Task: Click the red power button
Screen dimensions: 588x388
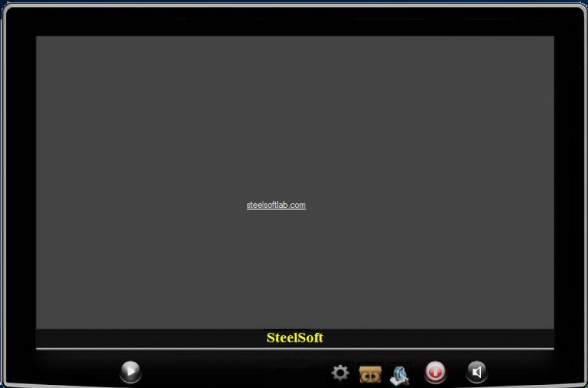Action: [435, 372]
